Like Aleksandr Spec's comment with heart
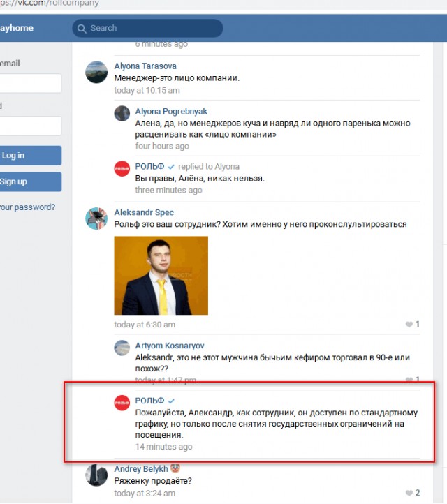 tap(409, 325)
